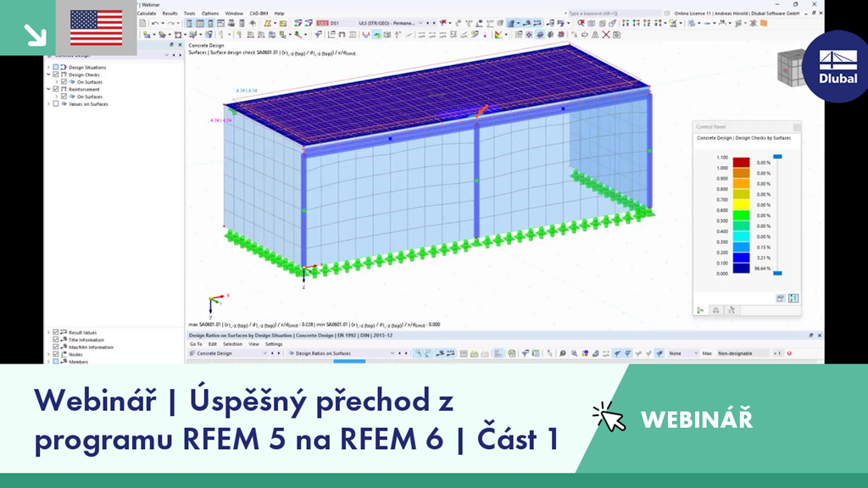Click the Dlubal logo badge

[x=837, y=66]
